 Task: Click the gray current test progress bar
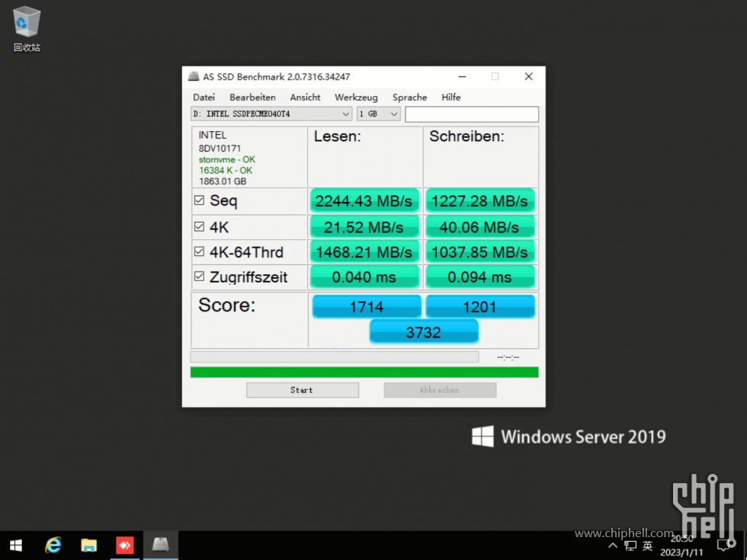[335, 357]
